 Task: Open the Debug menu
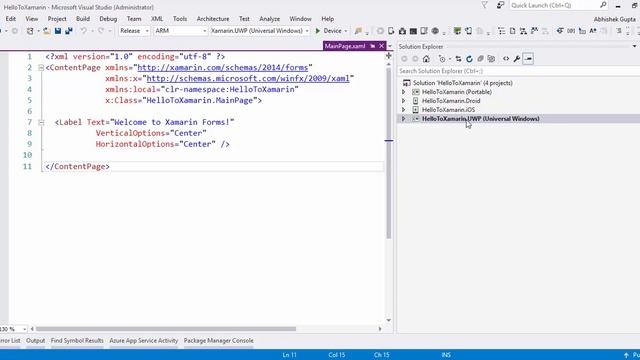pyautogui.click(x=108, y=19)
